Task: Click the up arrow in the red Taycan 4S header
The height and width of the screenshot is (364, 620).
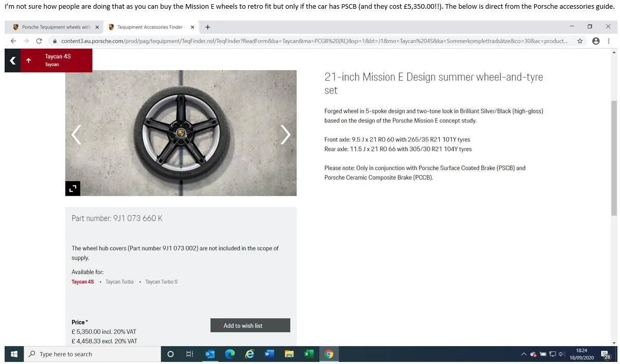Action: tap(28, 61)
